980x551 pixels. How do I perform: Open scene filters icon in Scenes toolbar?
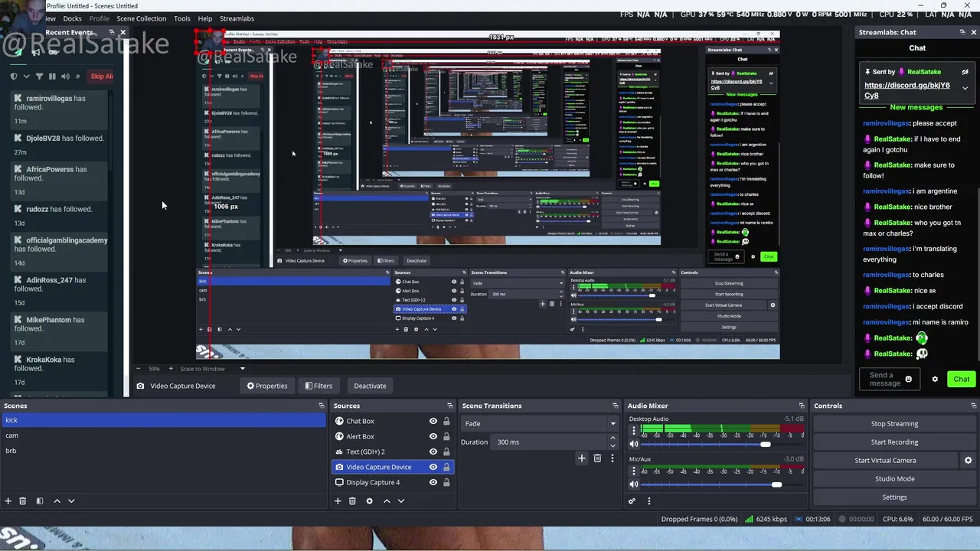coord(39,500)
